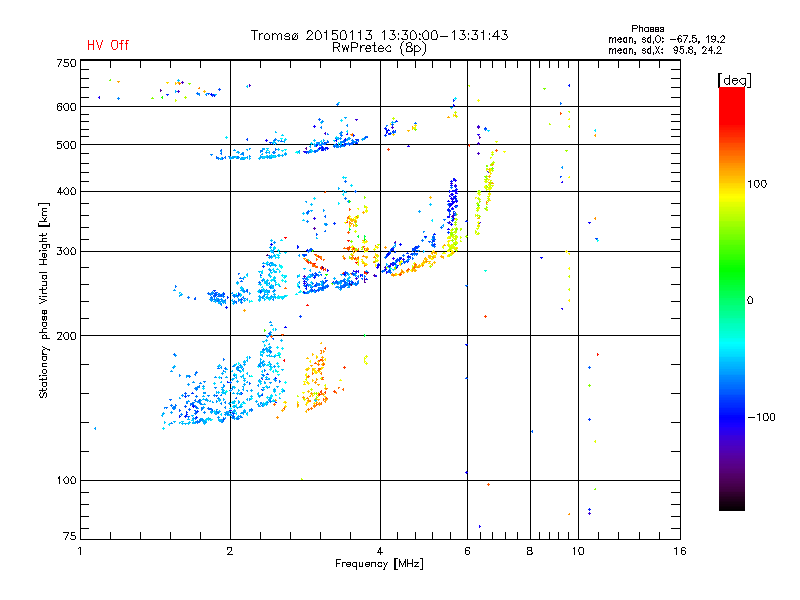
Task: Select the "mean, sd,O: -67.5, 19.2" line
Action: pyautogui.click(x=666, y=39)
